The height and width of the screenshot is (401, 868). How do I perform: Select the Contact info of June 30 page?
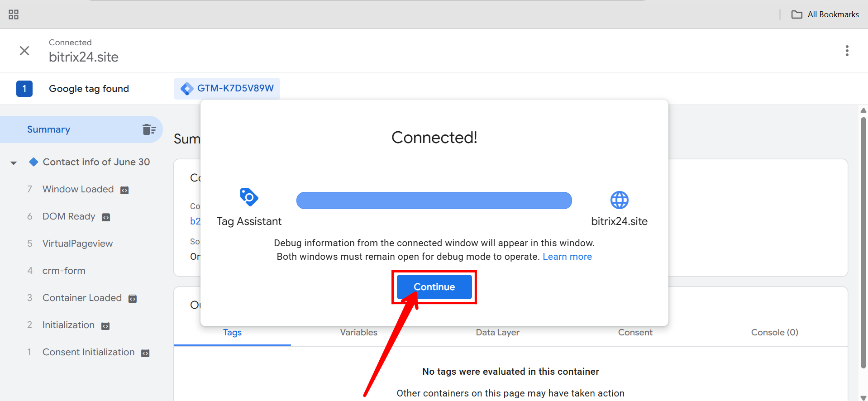point(96,162)
